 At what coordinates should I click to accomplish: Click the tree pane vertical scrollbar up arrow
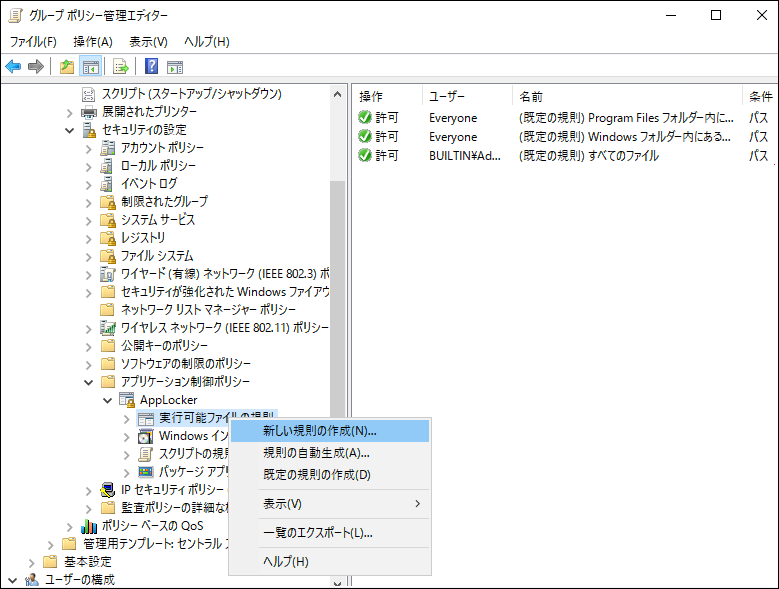pyautogui.click(x=337, y=94)
